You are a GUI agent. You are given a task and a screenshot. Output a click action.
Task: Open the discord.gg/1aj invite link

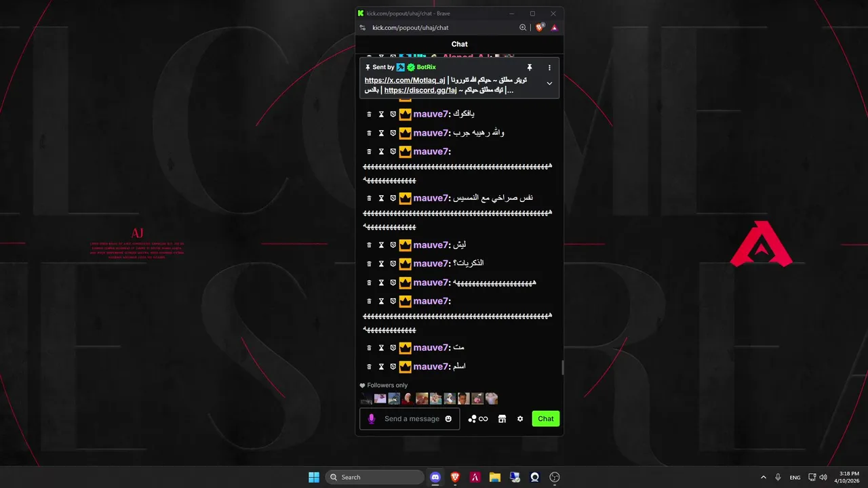click(420, 90)
